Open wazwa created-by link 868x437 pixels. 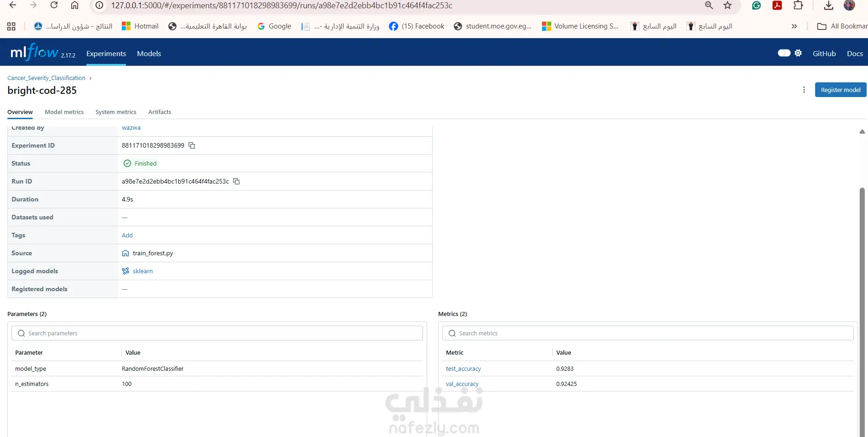click(131, 128)
